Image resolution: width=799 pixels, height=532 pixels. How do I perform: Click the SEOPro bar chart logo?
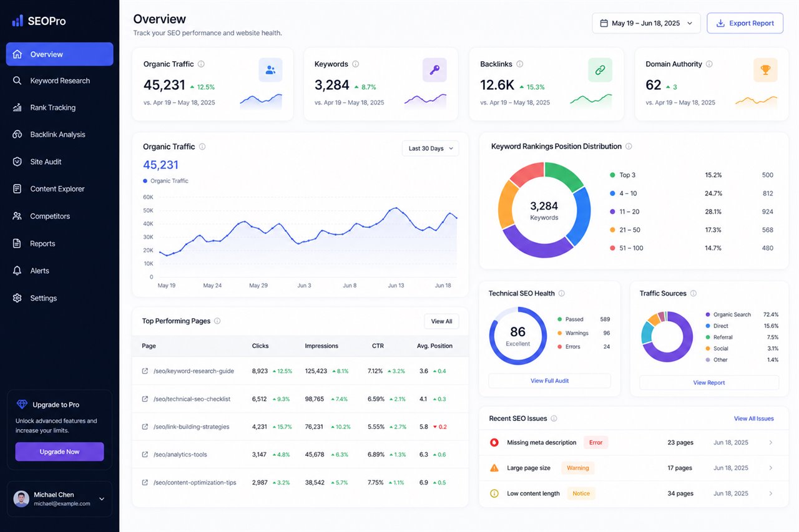tap(17, 21)
